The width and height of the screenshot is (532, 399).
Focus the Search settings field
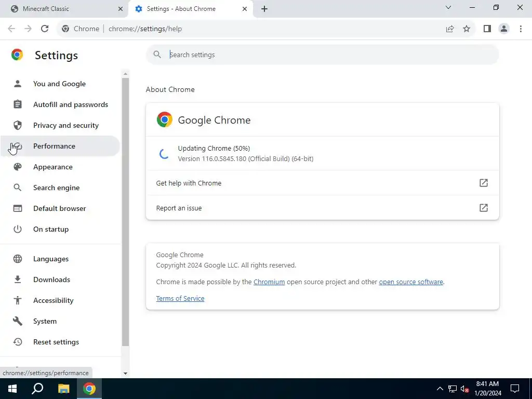pos(322,55)
